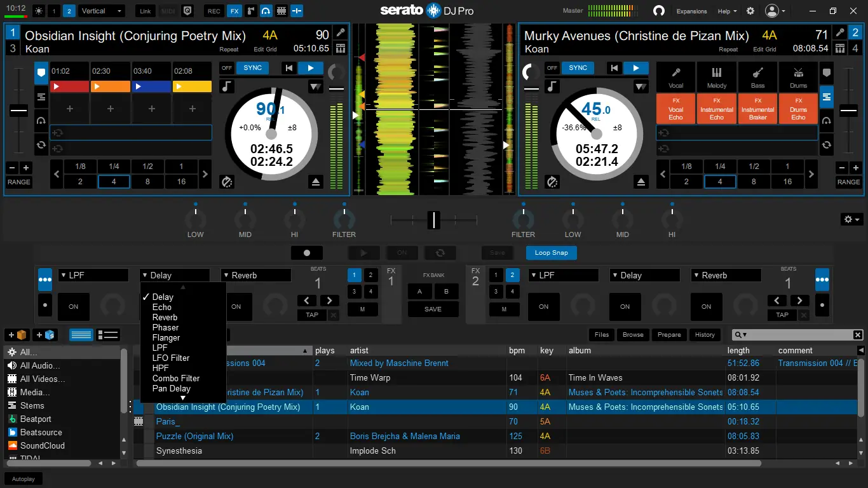Screen dimensions: 868x488
Task: Switch library to simple list view icon
Action: [x=81, y=335]
